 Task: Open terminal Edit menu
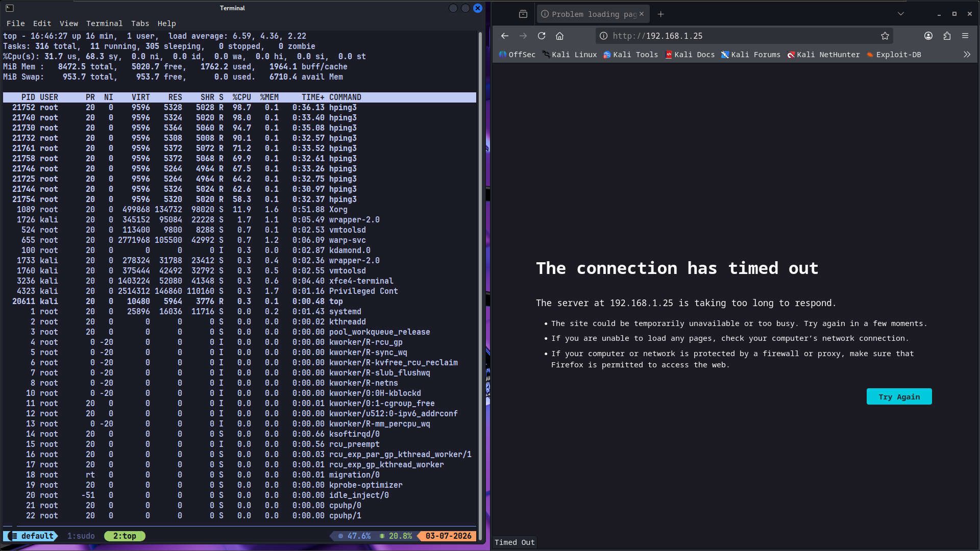click(42, 23)
